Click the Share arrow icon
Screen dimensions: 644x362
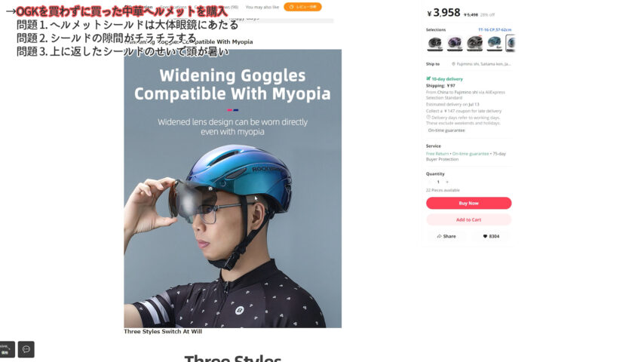(x=440, y=236)
